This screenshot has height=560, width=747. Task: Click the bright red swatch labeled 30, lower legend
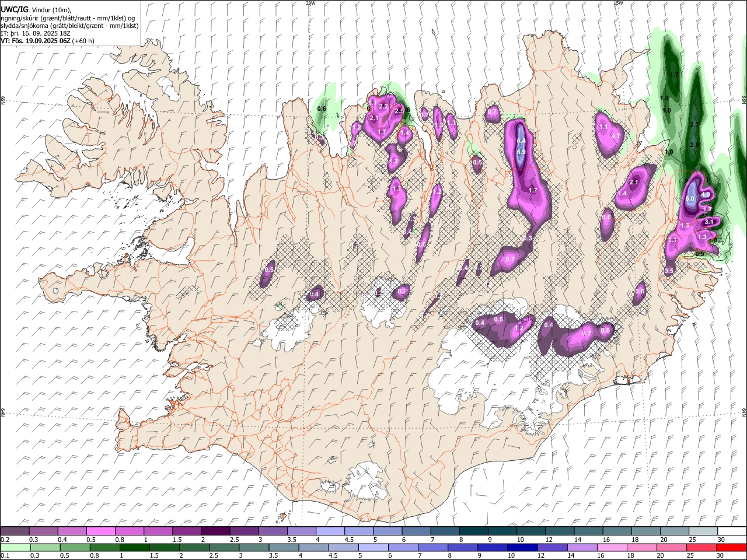click(731, 547)
